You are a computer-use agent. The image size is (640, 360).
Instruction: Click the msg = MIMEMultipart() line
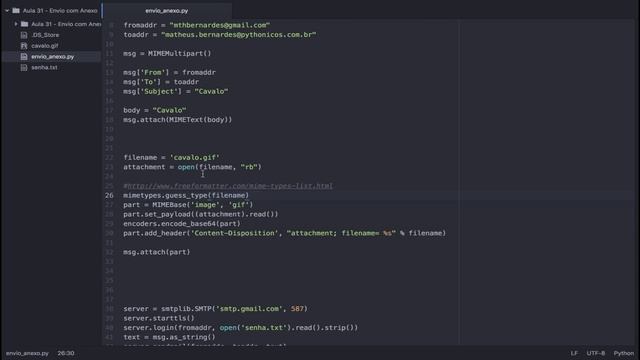coord(167,53)
